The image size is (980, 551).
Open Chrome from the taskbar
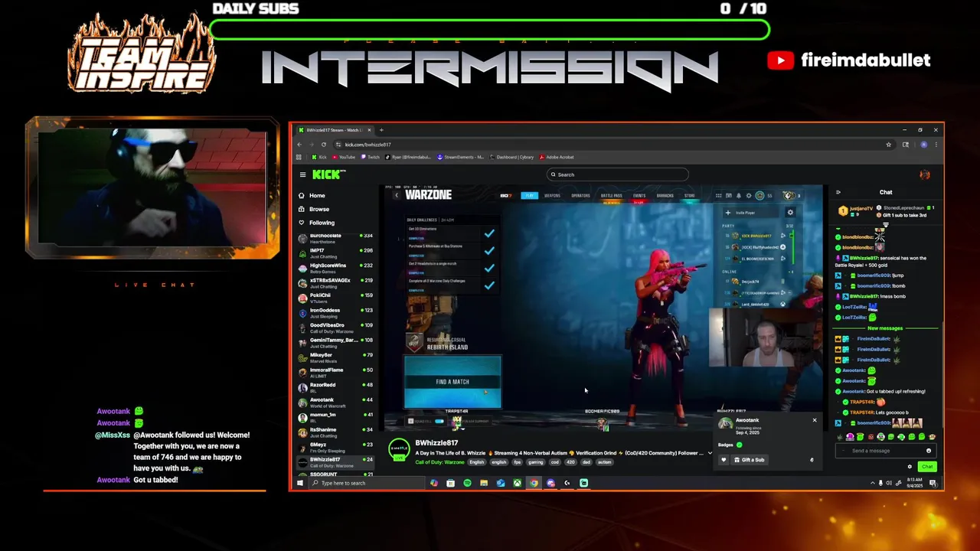[x=534, y=483]
